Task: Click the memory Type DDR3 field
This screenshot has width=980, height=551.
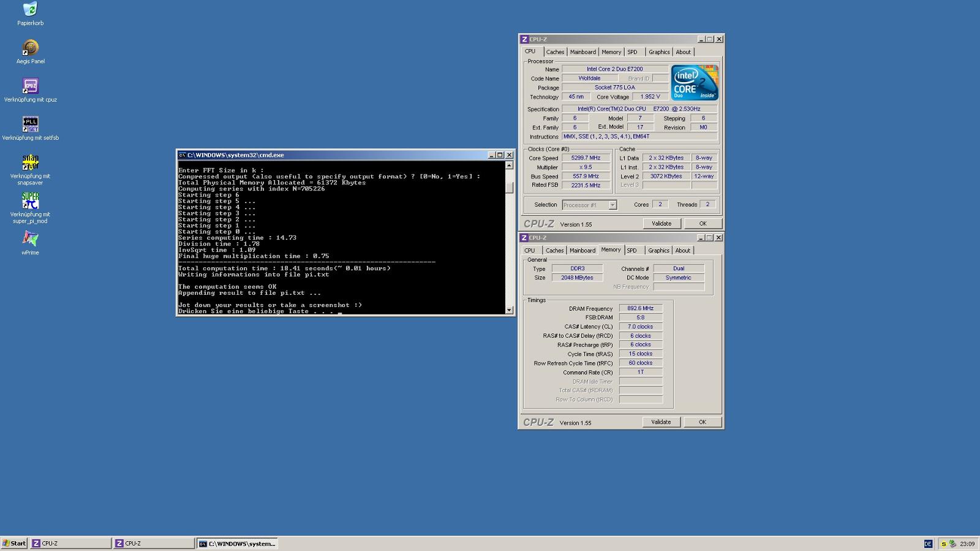Action: (x=577, y=268)
